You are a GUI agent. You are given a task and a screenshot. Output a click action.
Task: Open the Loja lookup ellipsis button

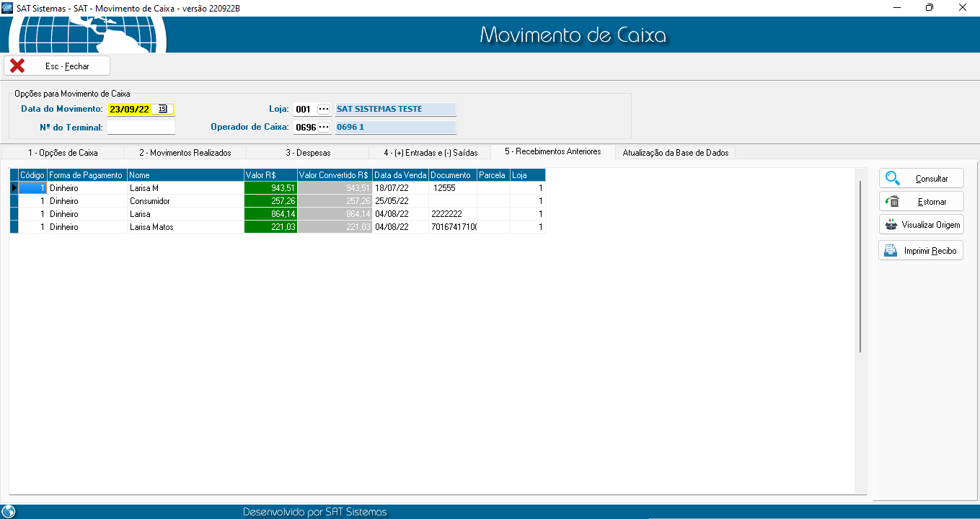[324, 109]
